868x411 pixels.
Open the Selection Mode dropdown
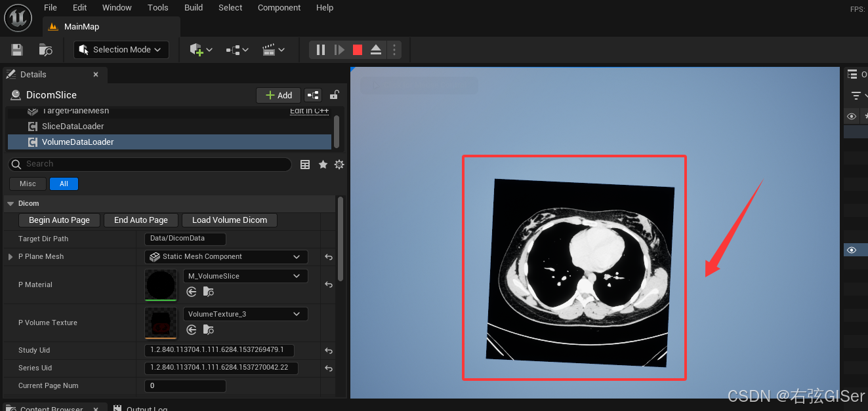(x=121, y=50)
